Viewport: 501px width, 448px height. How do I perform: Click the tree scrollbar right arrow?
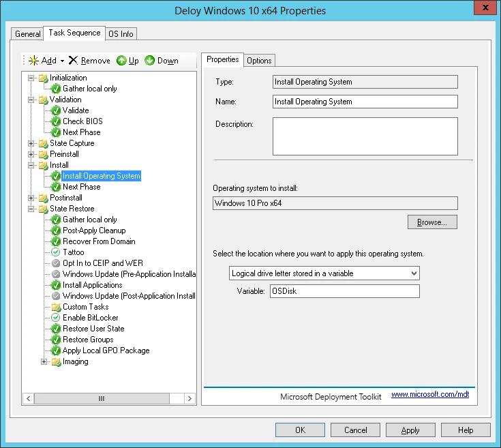pyautogui.click(x=189, y=398)
